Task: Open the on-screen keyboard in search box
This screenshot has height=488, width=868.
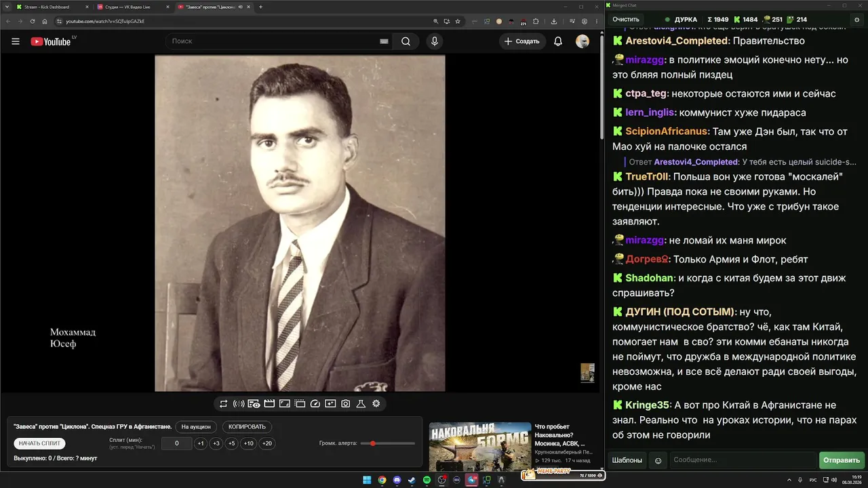Action: click(x=384, y=41)
